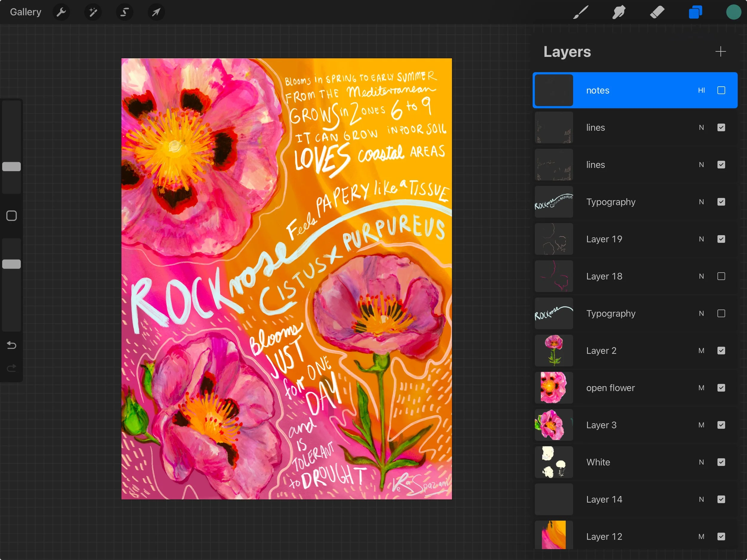Select the Paint brush tool

(581, 12)
